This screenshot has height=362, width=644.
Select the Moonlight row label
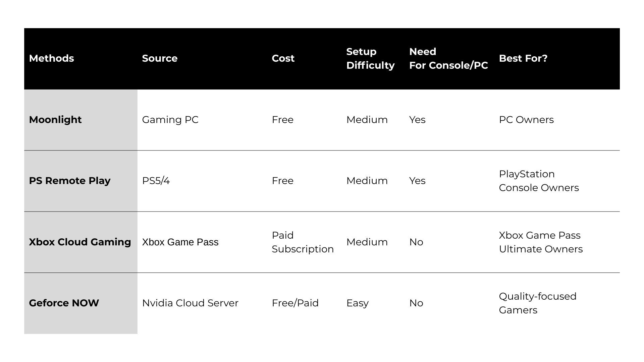[x=55, y=120]
